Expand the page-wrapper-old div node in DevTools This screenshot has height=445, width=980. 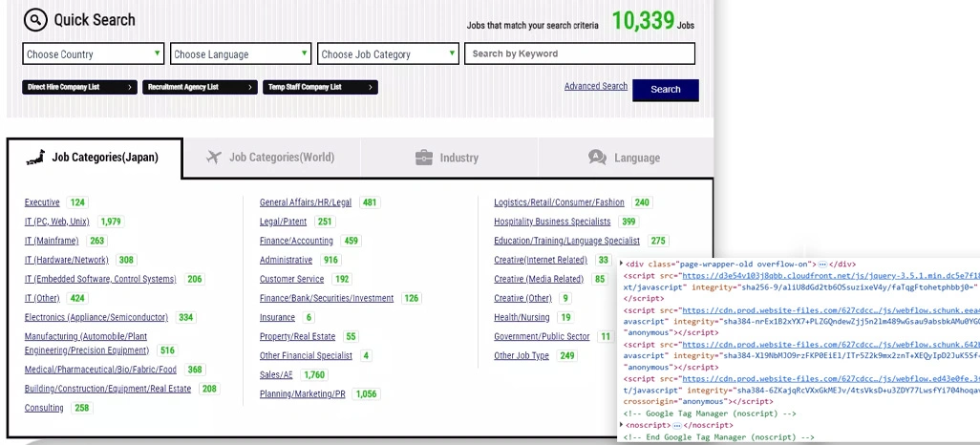click(x=621, y=265)
